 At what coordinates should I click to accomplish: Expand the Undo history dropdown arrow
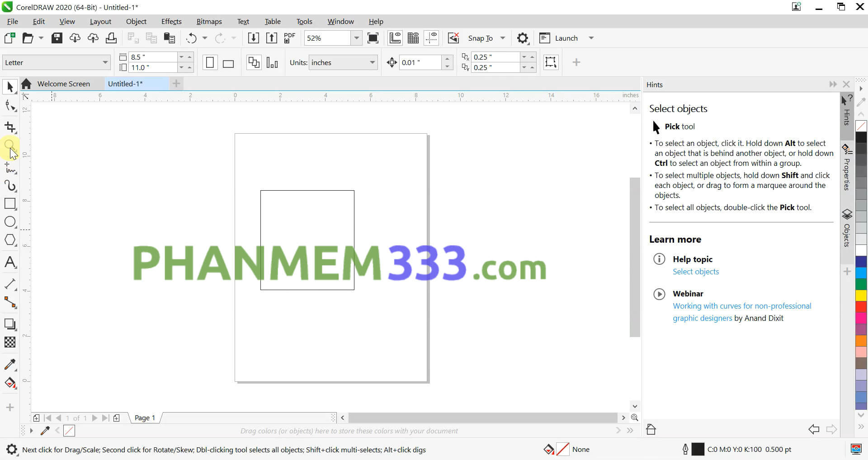(x=205, y=38)
